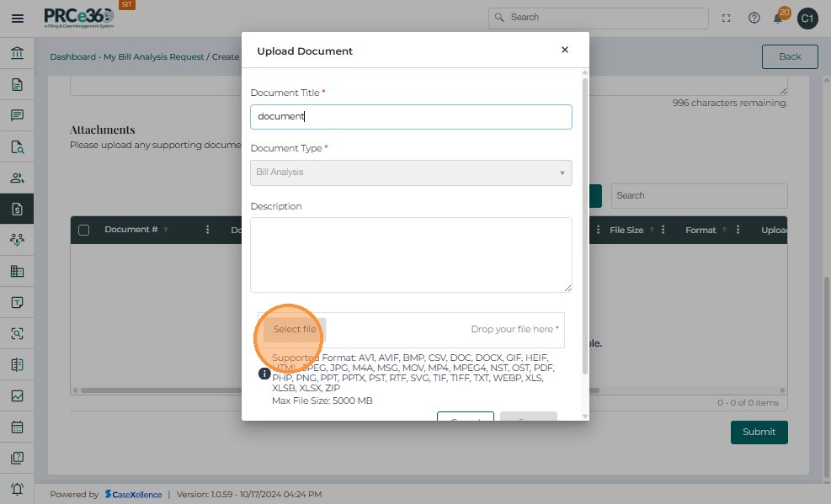Screen dimensions: 831x504
Task: Click the Submit button
Action: [x=759, y=432]
